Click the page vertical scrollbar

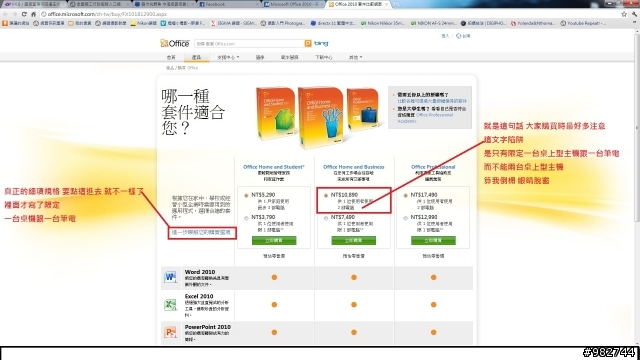click(637, 127)
